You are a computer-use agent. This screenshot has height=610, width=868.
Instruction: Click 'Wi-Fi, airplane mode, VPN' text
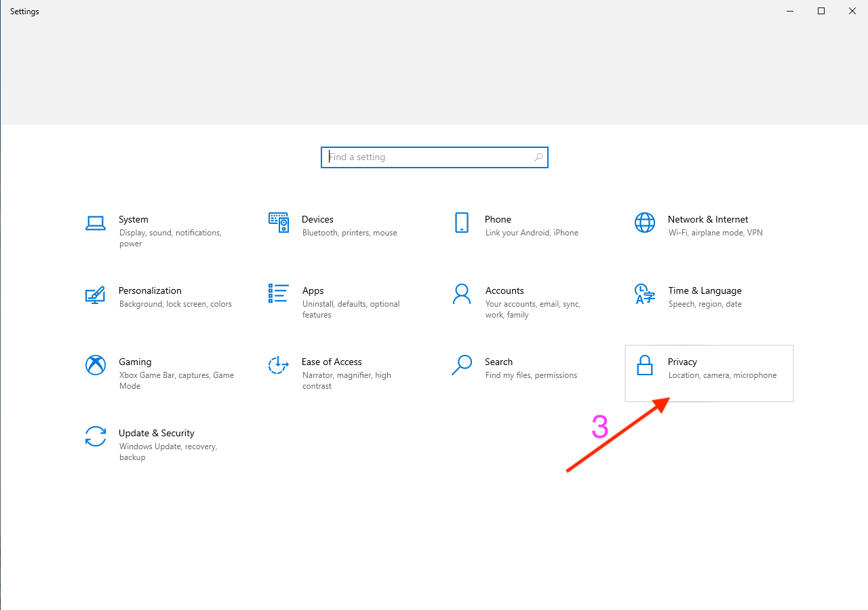[715, 233]
